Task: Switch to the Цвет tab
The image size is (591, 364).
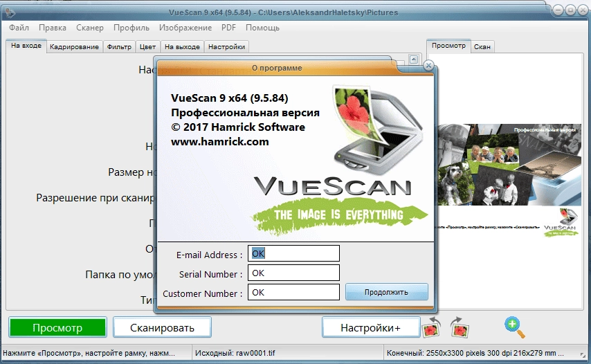Action: pyautogui.click(x=147, y=47)
